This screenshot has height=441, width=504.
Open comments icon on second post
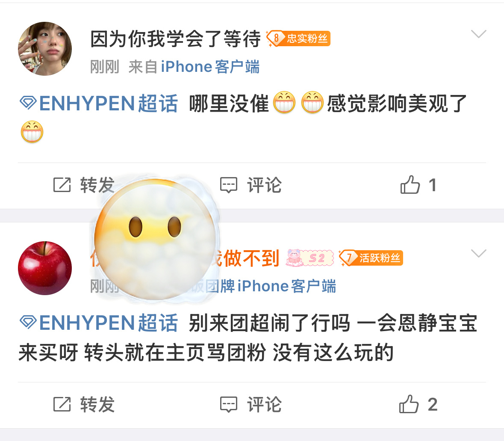[x=229, y=404]
